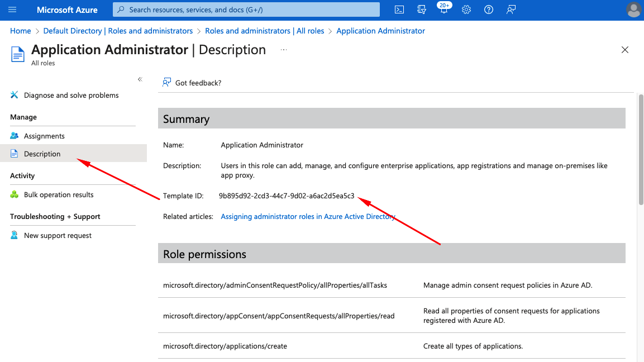Viewport: 644px width, 362px height.
Task: Click the New support request icon
Action: point(15,235)
